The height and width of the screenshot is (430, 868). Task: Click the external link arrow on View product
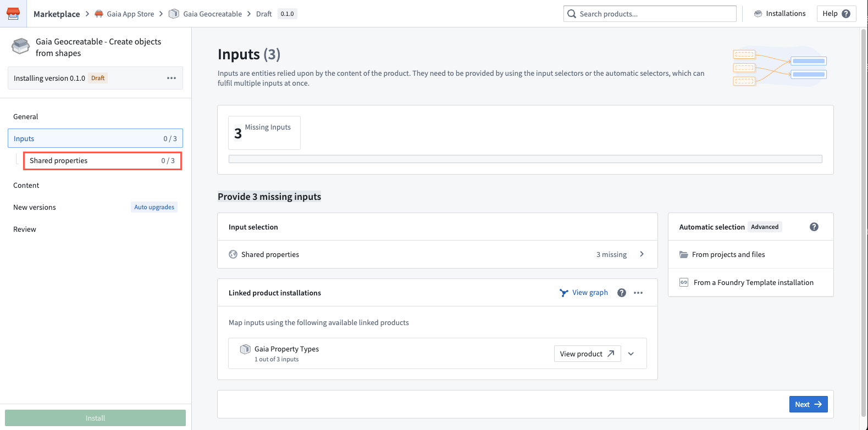click(611, 354)
